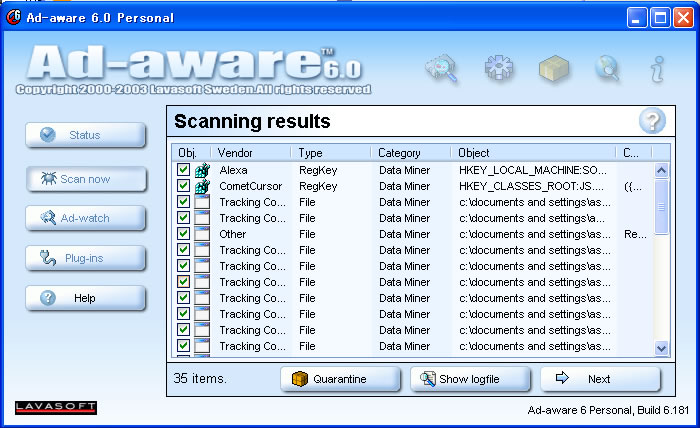Select the CometCursor vendor row
Image resolution: width=700 pixels, height=428 pixels.
pyautogui.click(x=250, y=186)
